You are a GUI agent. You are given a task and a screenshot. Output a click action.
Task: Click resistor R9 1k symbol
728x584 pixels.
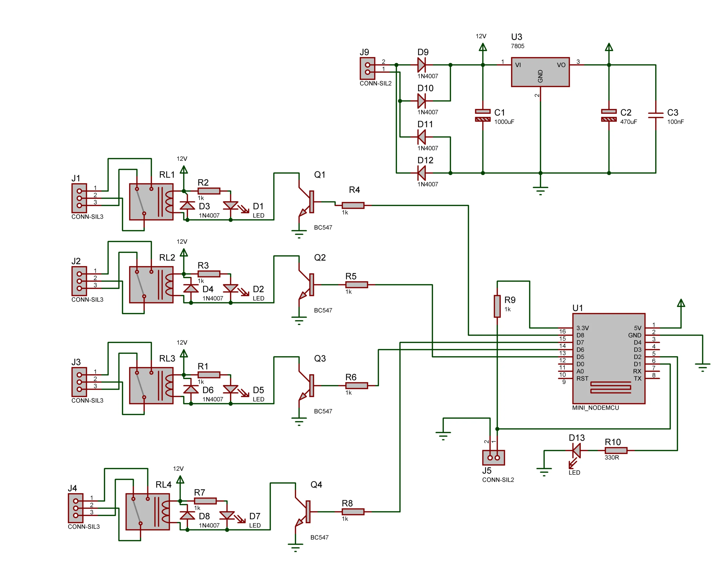(497, 307)
